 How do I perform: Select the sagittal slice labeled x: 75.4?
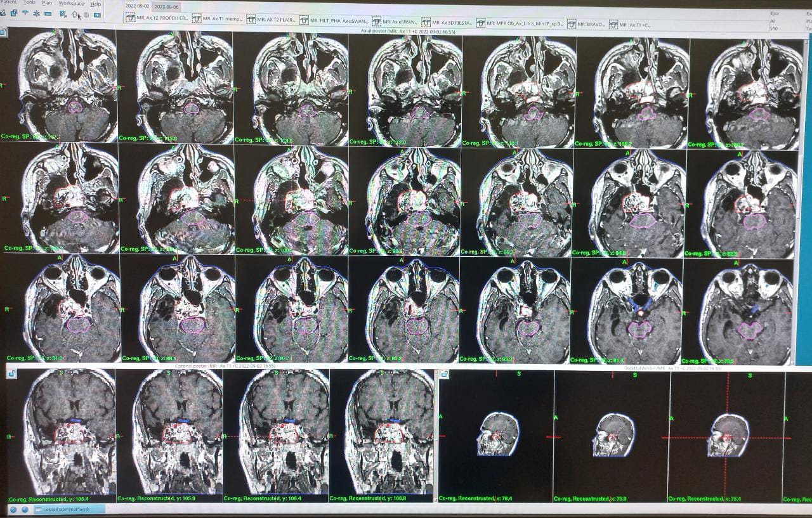(x=726, y=436)
